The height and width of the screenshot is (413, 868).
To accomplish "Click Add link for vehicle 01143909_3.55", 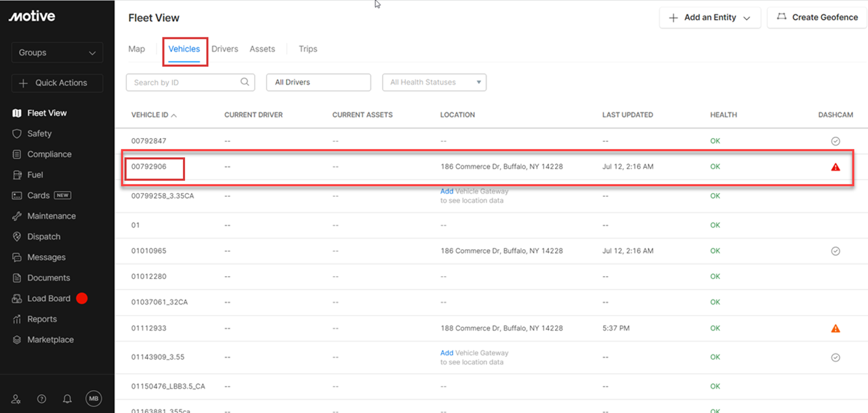I will tap(447, 353).
